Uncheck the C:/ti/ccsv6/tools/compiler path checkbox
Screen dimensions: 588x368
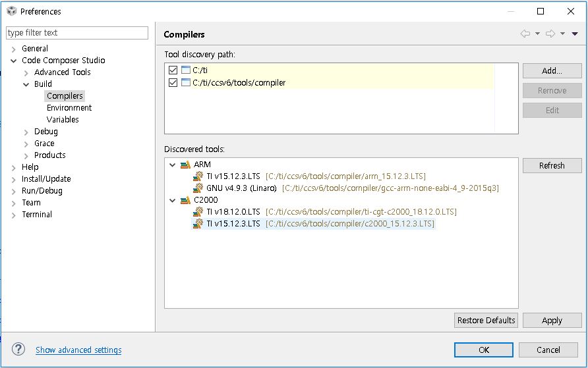tap(173, 83)
